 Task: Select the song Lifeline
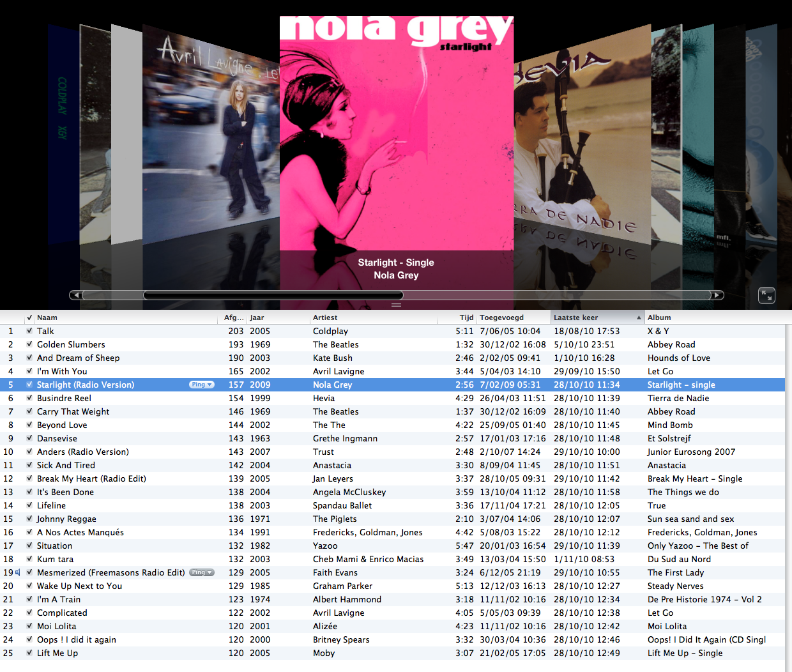click(x=51, y=505)
